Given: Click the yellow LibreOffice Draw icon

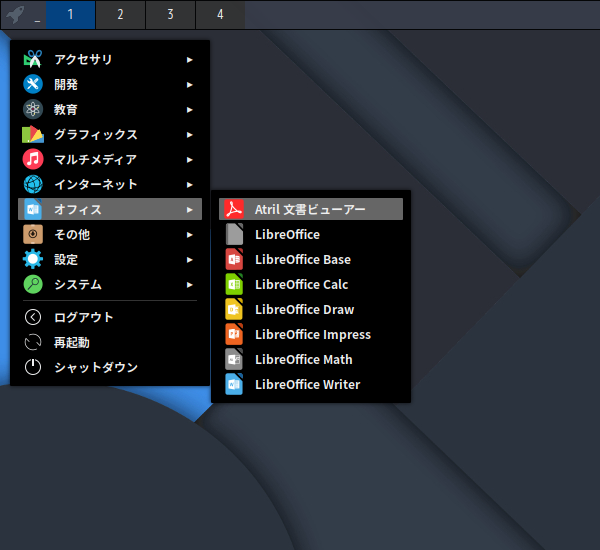Looking at the screenshot, I should (234, 309).
